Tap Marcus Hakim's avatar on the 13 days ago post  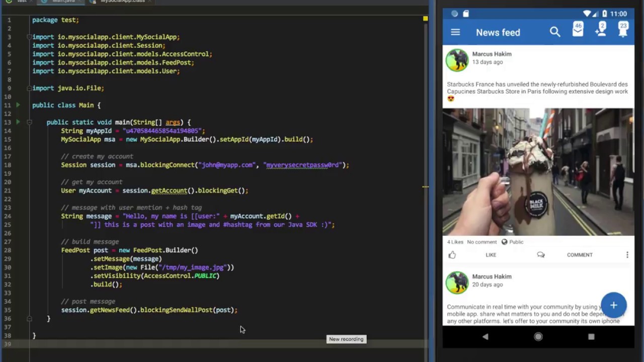(x=457, y=60)
